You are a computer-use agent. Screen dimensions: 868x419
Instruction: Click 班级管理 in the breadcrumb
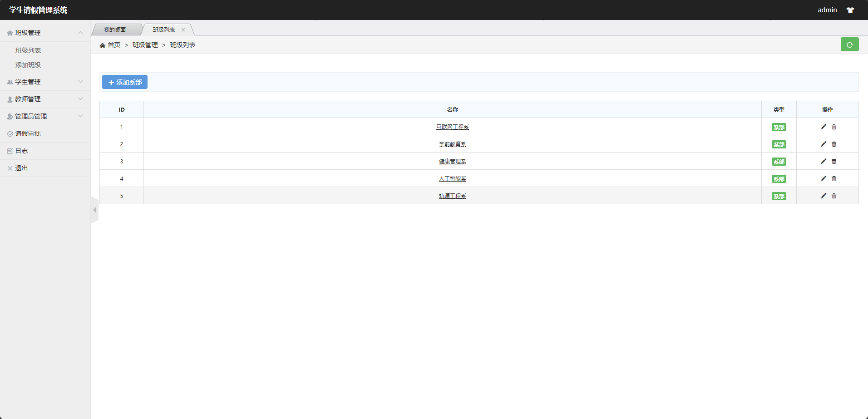145,45
